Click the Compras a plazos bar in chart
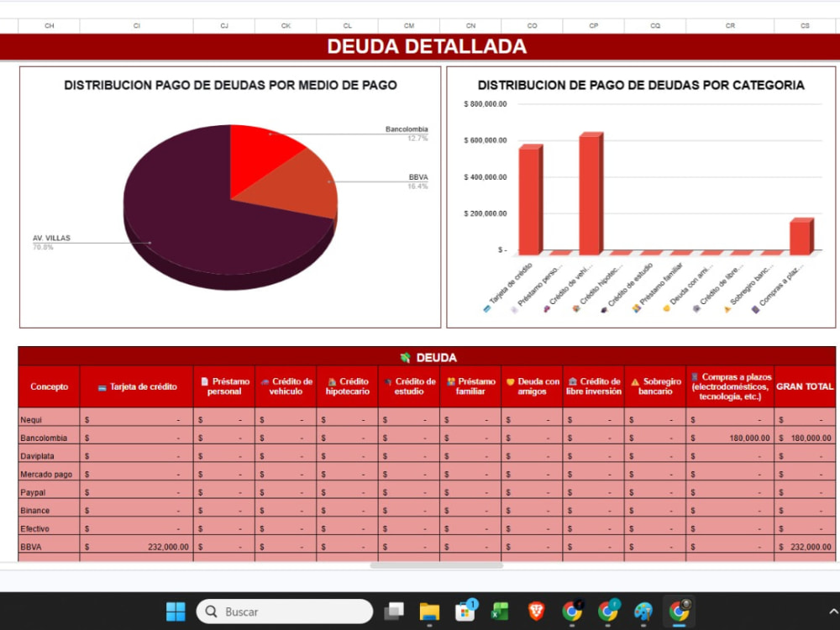This screenshot has width=840, height=630. pos(801,237)
